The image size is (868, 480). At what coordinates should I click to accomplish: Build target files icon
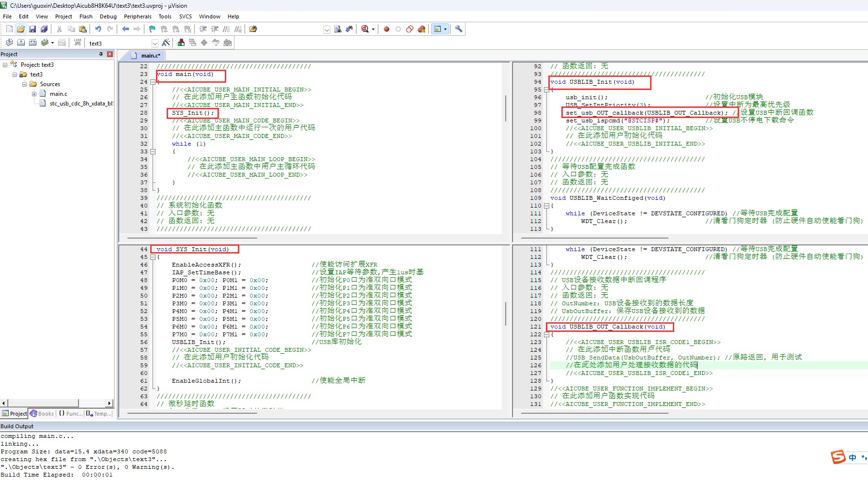click(21, 43)
